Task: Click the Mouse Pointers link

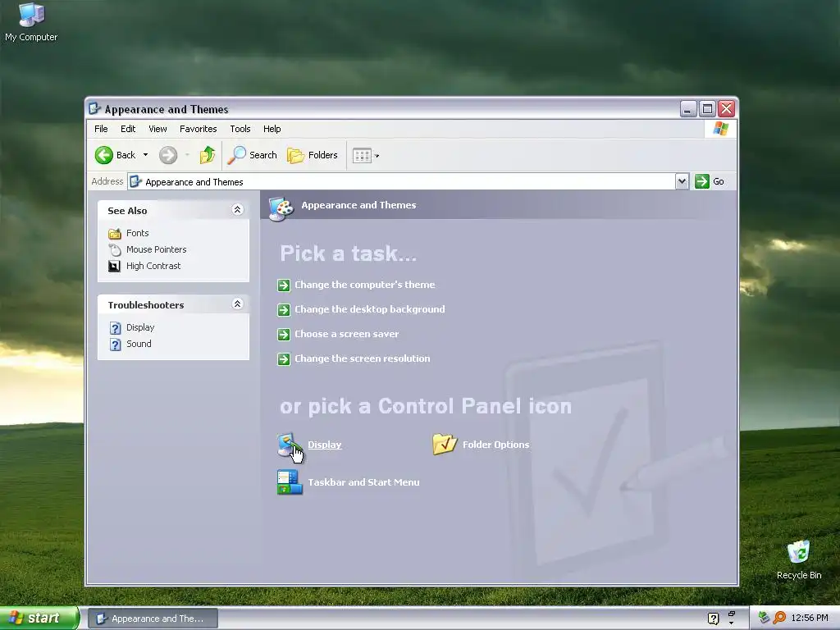Action: tap(157, 249)
